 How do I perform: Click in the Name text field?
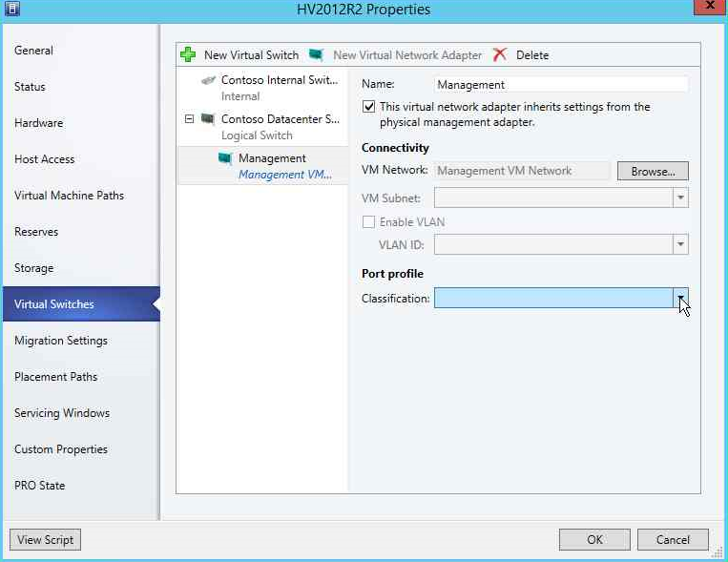click(x=561, y=85)
